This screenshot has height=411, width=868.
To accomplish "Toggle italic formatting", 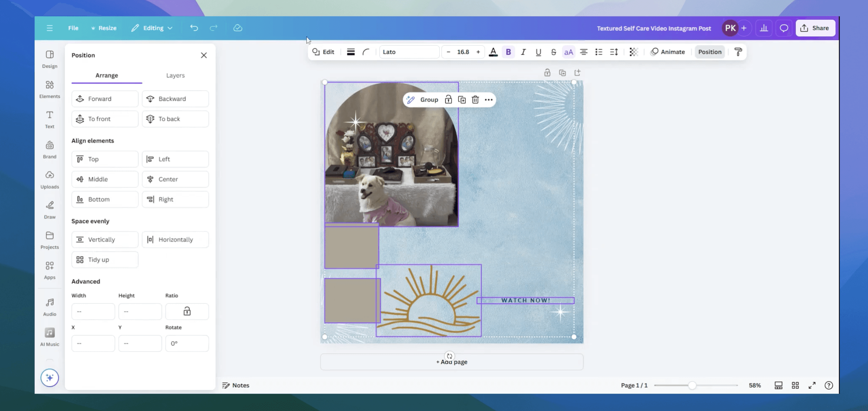I will pos(523,51).
